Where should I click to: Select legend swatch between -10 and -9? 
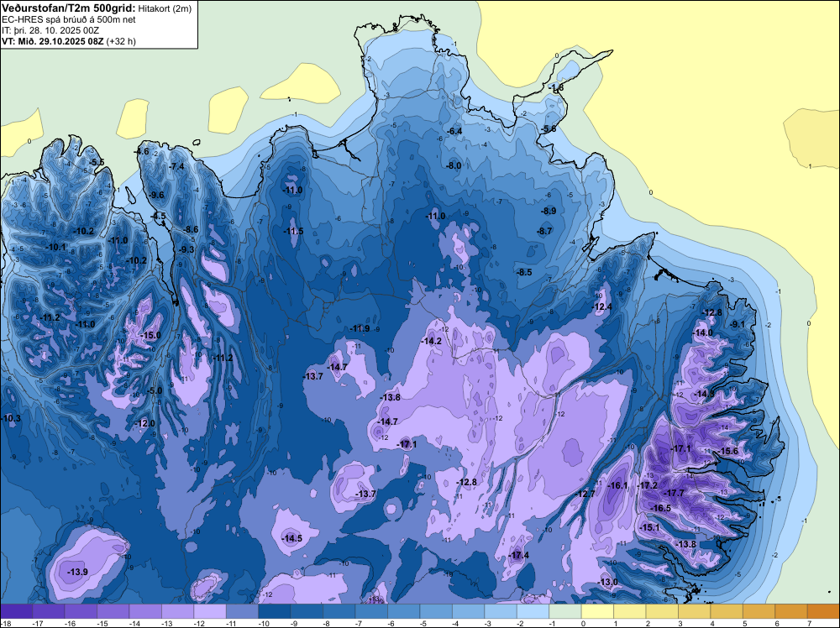point(275,611)
